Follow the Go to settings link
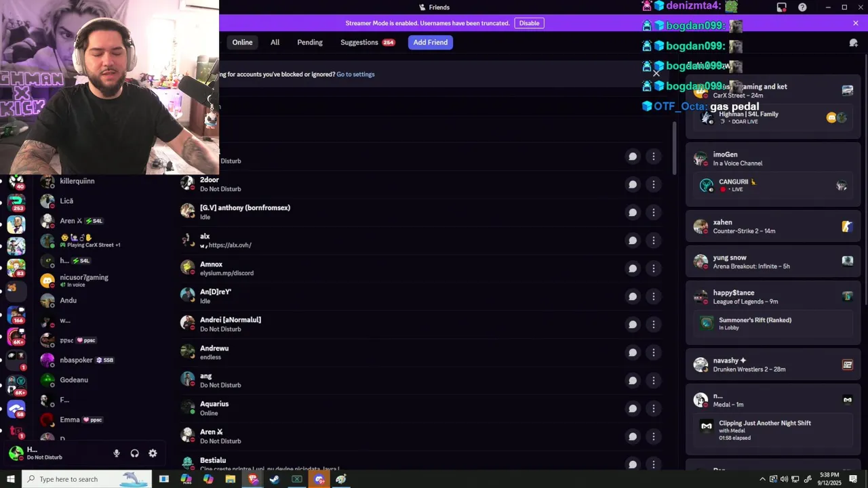 tap(355, 74)
